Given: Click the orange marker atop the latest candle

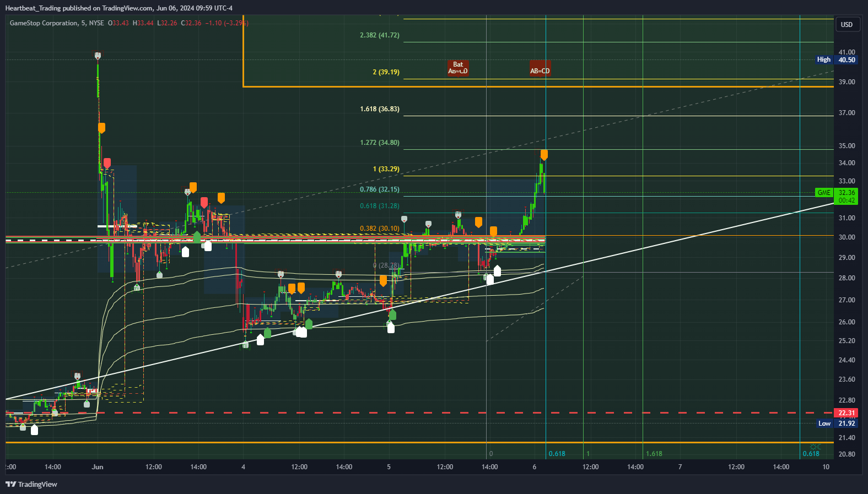Looking at the screenshot, I should point(544,155).
